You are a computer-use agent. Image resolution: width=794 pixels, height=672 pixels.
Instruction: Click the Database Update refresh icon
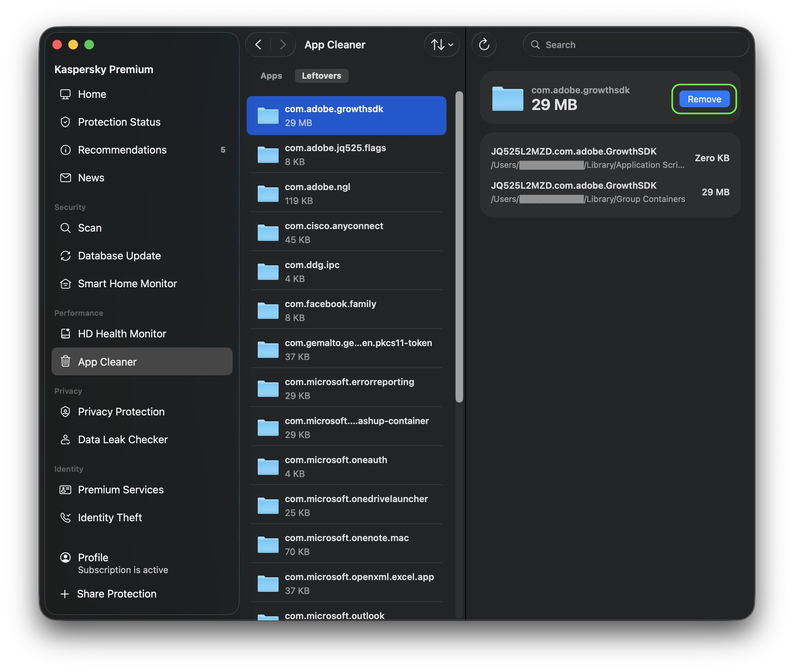[65, 256]
